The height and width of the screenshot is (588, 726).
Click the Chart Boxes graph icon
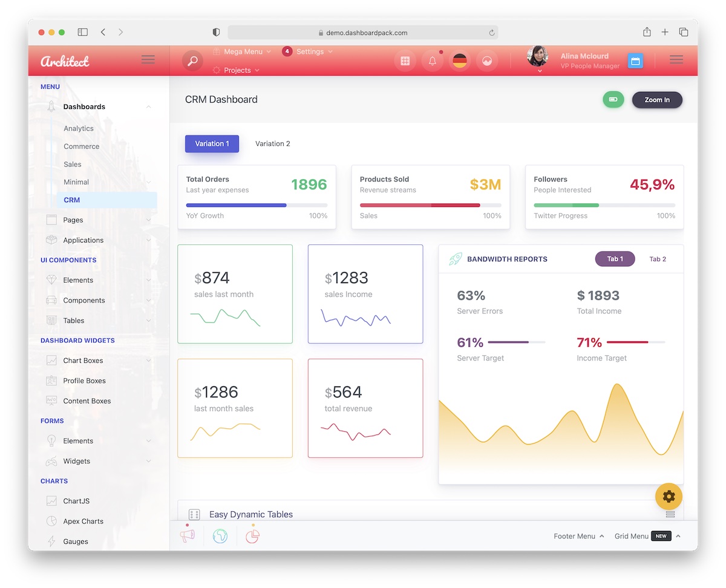point(51,361)
